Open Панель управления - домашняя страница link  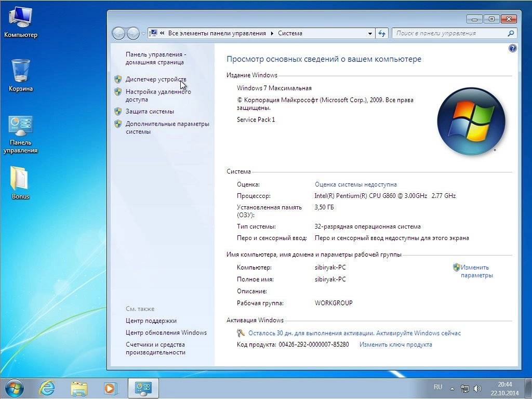[156, 58]
